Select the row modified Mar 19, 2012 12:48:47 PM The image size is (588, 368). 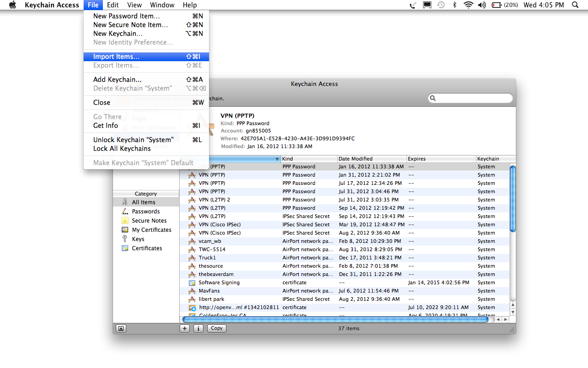[345, 224]
